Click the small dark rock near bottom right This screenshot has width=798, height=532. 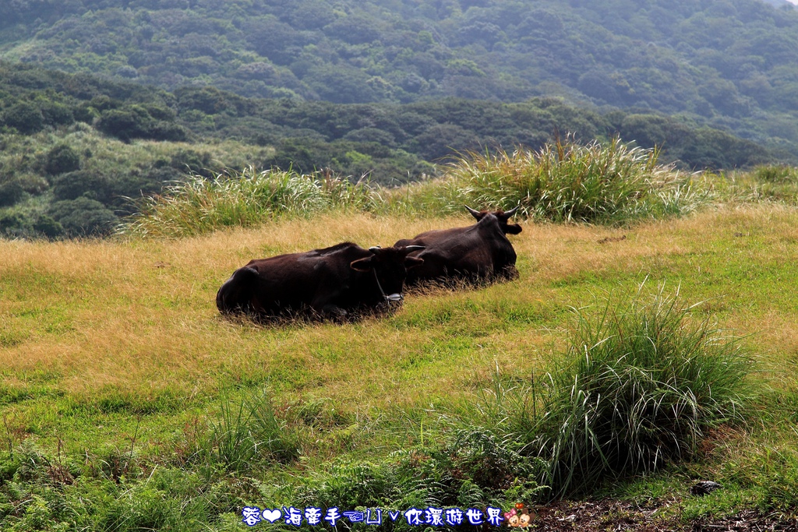[705, 488]
